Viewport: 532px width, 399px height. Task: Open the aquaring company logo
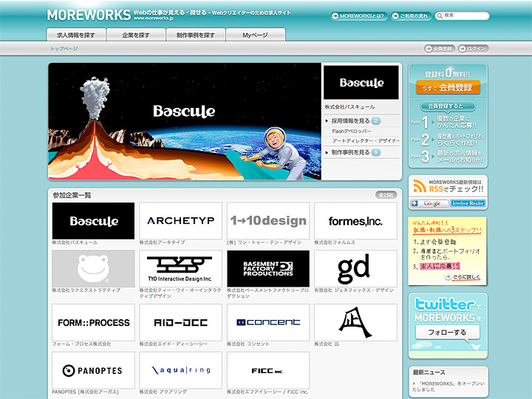coord(180,370)
